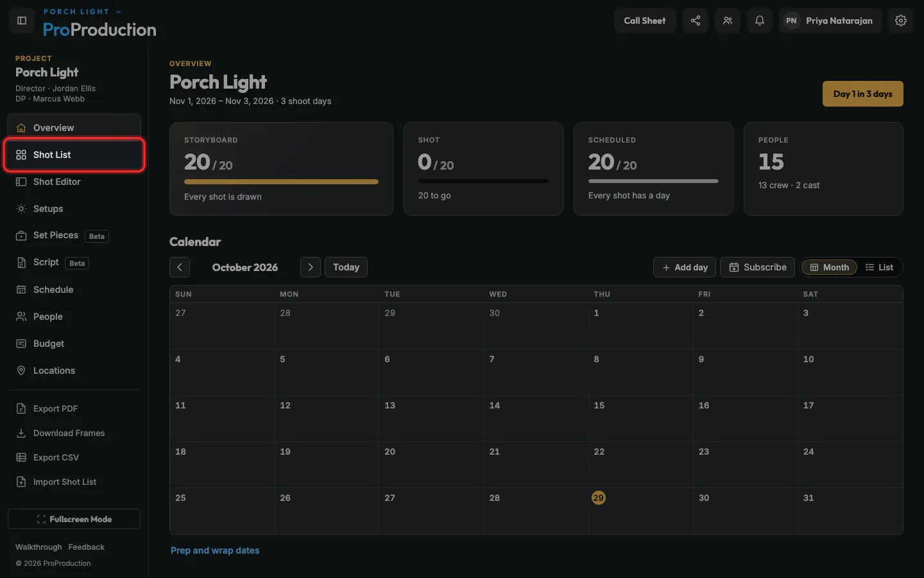Click the Set Pieces briefcase icon
Image resolution: width=924 pixels, height=578 pixels.
coord(21,236)
